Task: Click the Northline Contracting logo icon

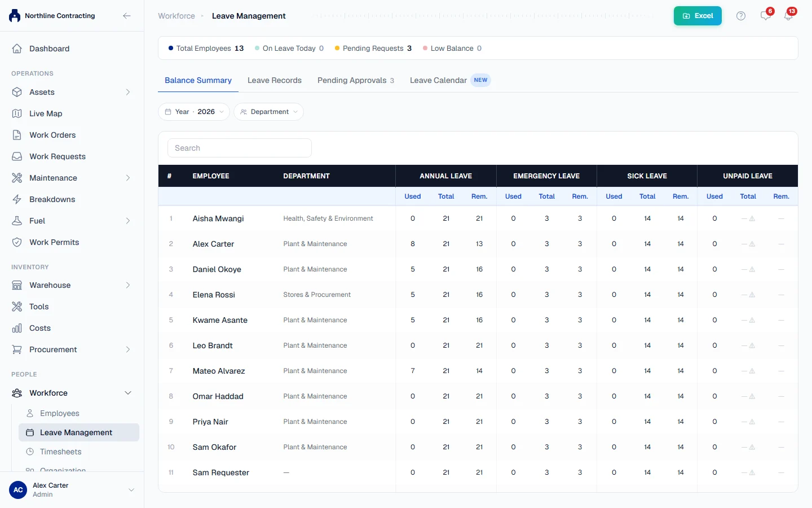Action: 15,16
